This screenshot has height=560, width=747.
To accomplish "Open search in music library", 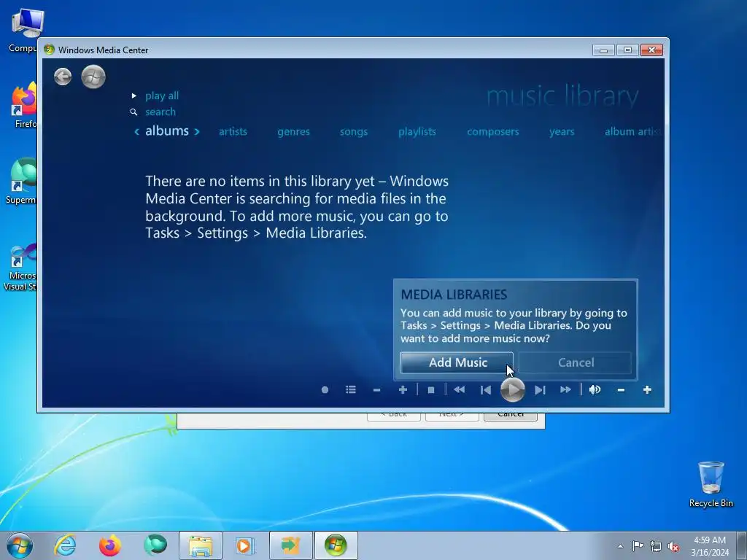I will [x=160, y=112].
